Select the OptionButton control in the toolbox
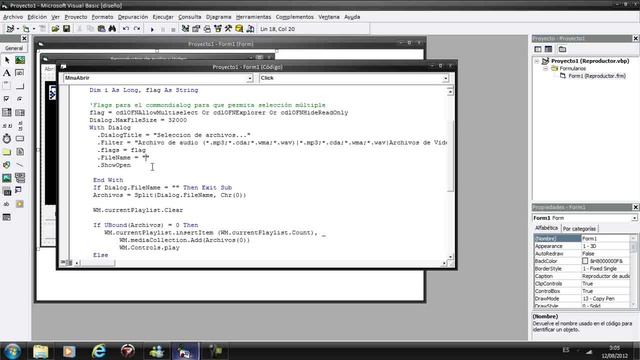 (x=20, y=99)
